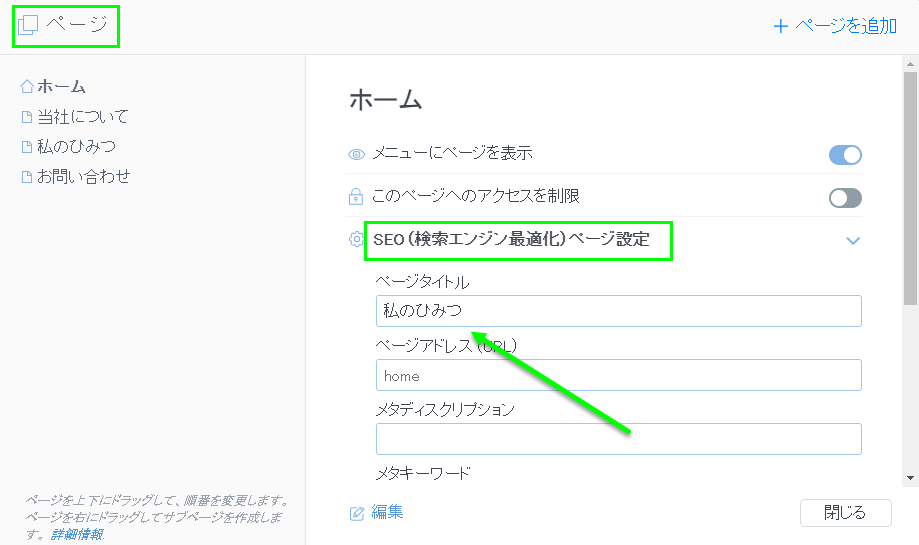This screenshot has height=545, width=919.
Task: Click the pencil edit icon beside 編集
Action: [x=357, y=513]
